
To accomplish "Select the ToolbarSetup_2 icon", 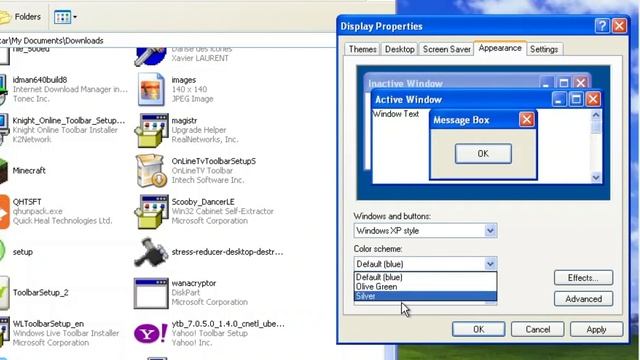I will 4,293.
